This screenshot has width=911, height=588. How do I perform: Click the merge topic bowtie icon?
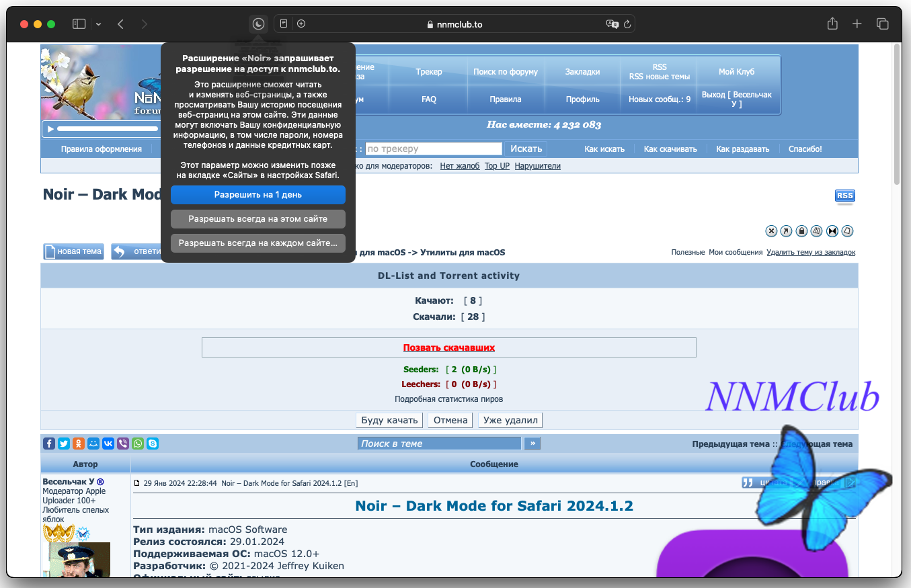pos(832,231)
